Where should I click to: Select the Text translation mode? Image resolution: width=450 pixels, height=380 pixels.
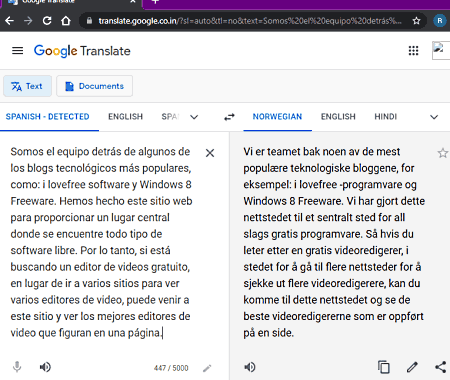(x=27, y=86)
